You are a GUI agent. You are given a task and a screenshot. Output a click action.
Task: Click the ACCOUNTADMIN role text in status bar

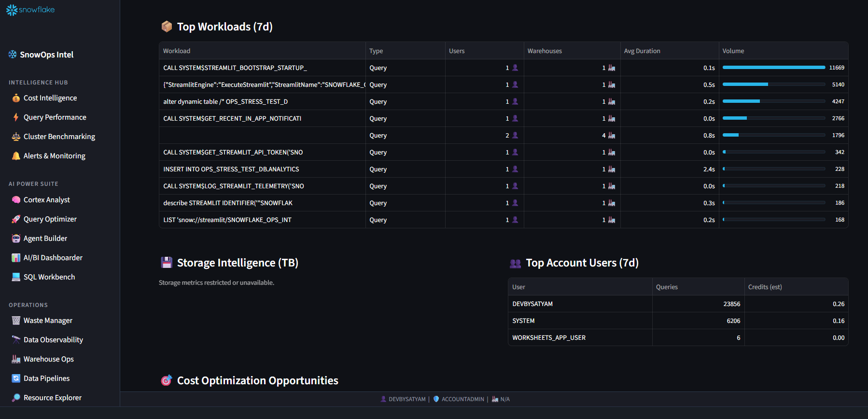point(462,399)
